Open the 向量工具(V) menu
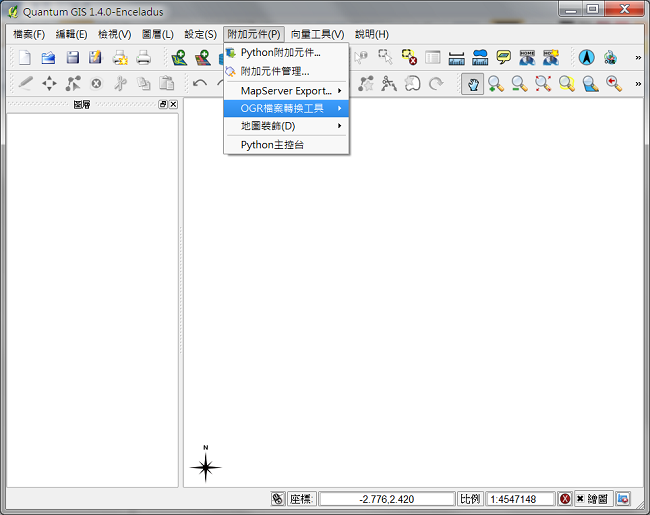The height and width of the screenshot is (515, 650). [x=318, y=34]
